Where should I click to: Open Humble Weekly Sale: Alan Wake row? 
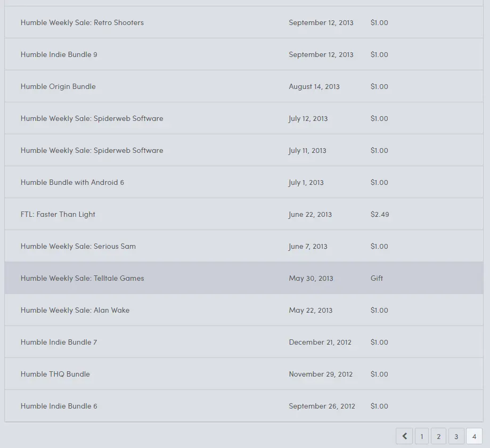tap(244, 310)
